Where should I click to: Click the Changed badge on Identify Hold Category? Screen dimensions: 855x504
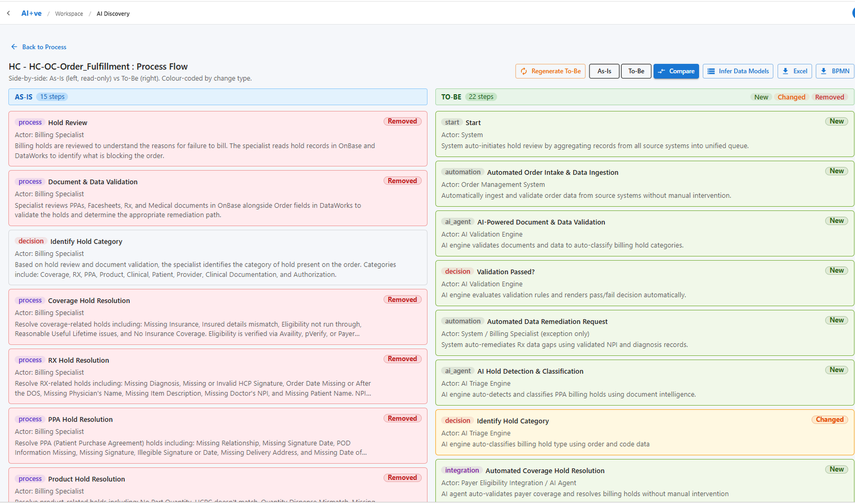pos(829,420)
